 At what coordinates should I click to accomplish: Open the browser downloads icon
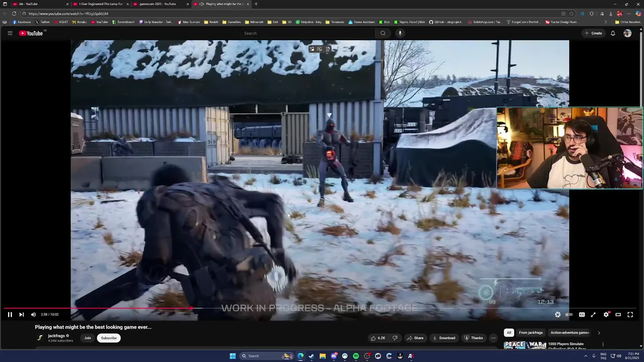click(610, 14)
